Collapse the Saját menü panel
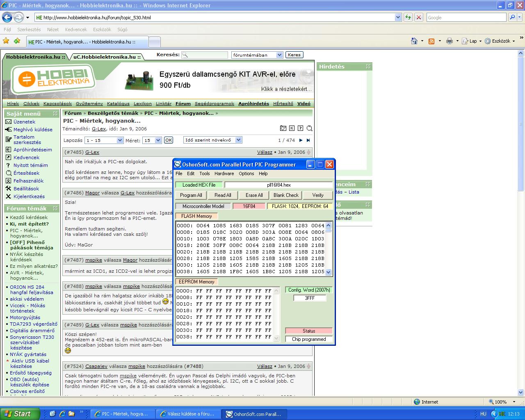The height and width of the screenshot is (420, 525). 55,114
